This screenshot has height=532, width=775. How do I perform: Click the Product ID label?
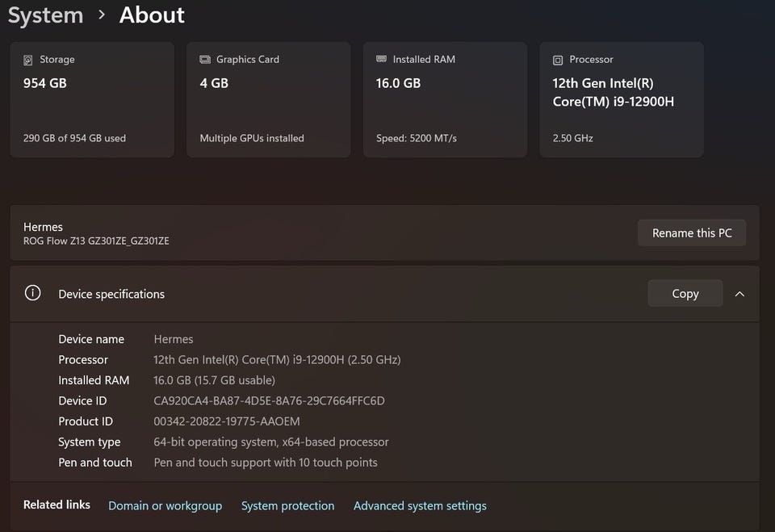point(86,421)
